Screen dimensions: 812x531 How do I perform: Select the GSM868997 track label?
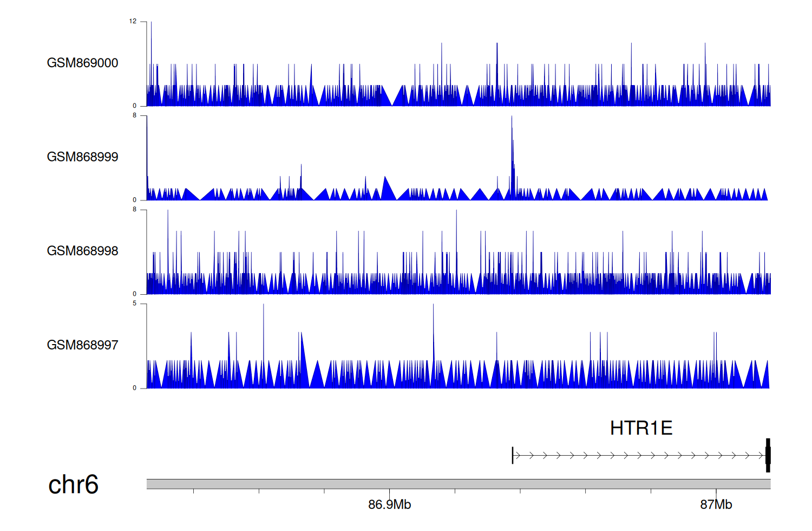tap(82, 345)
